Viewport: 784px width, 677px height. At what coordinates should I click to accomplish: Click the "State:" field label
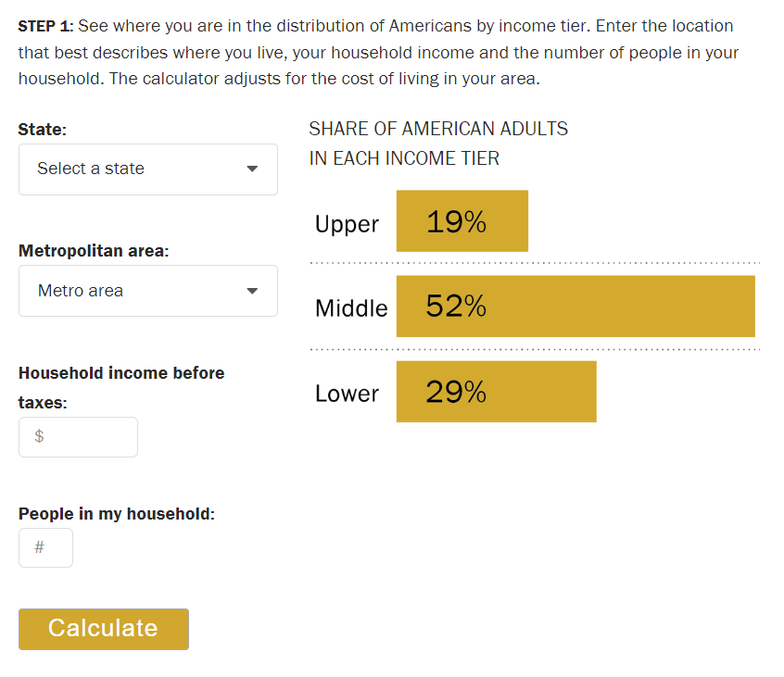click(x=43, y=131)
